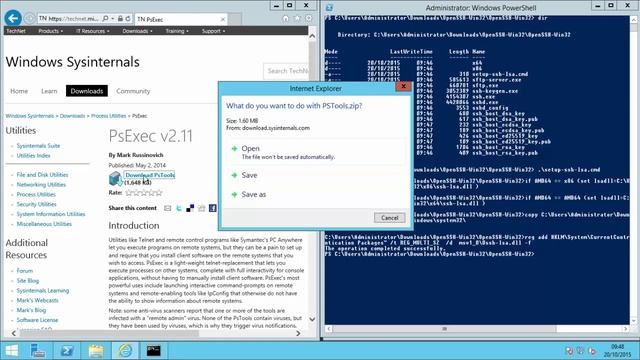Open Process Utilities in the sidebar
This screenshot has height=360, width=640.
pyautogui.click(x=36, y=194)
